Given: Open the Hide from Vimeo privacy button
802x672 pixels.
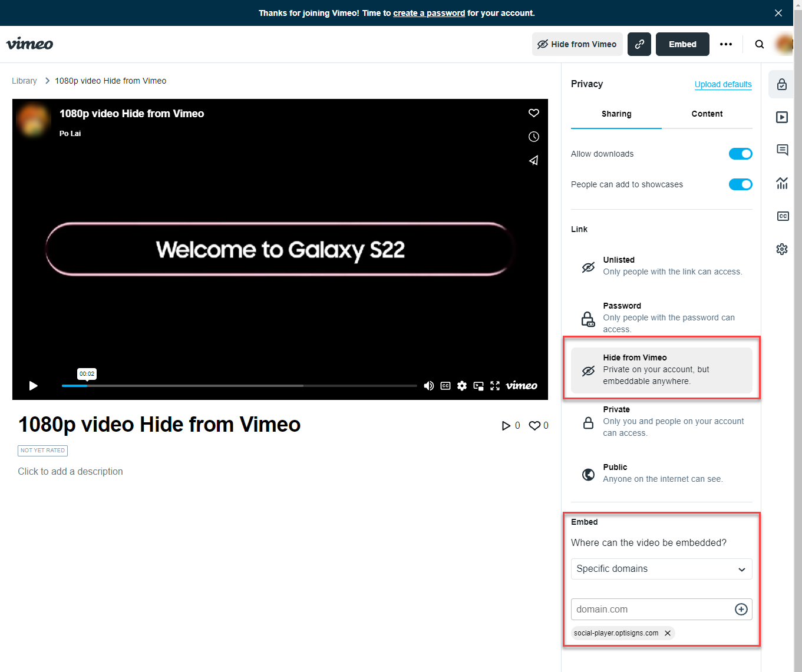Looking at the screenshot, I should [577, 44].
